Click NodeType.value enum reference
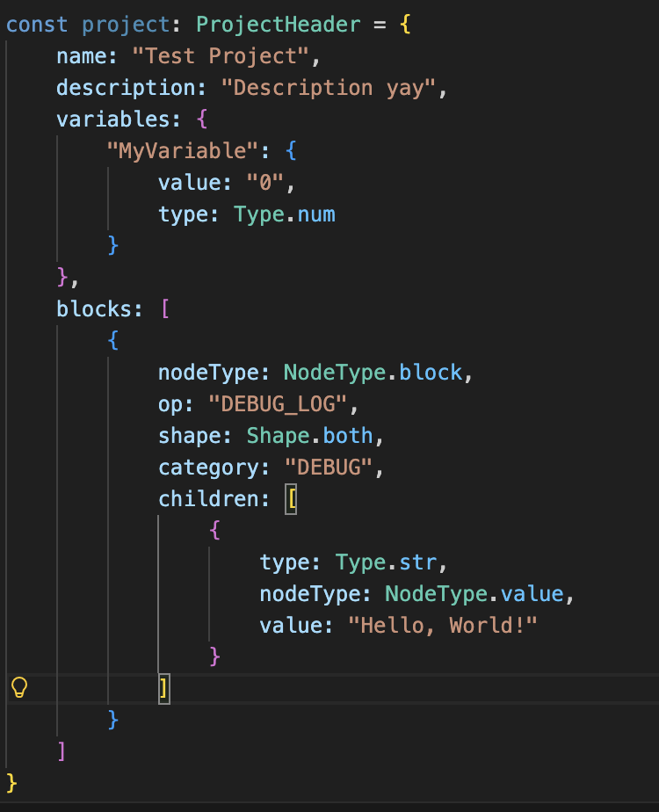Screen dimensions: 659x812 click(474, 594)
